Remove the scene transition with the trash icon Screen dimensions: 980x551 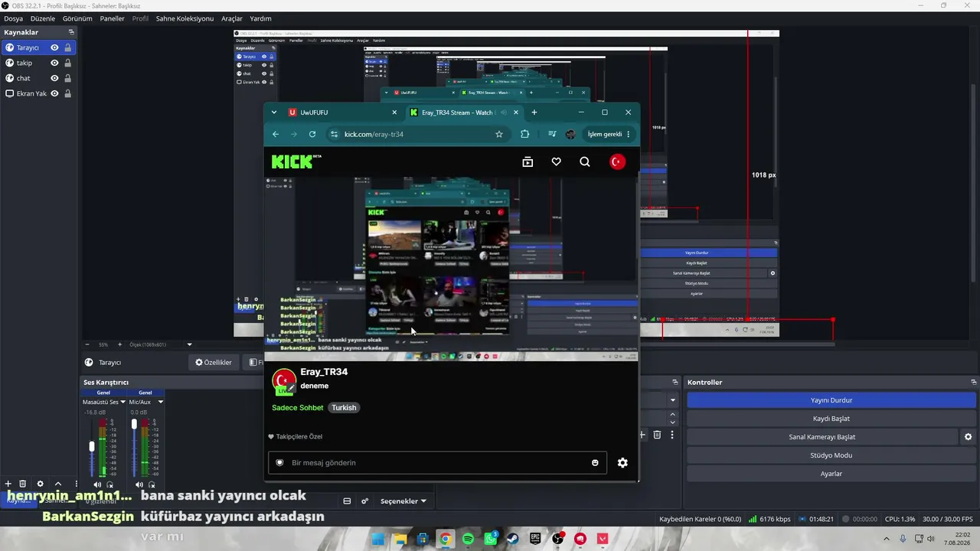(x=657, y=435)
